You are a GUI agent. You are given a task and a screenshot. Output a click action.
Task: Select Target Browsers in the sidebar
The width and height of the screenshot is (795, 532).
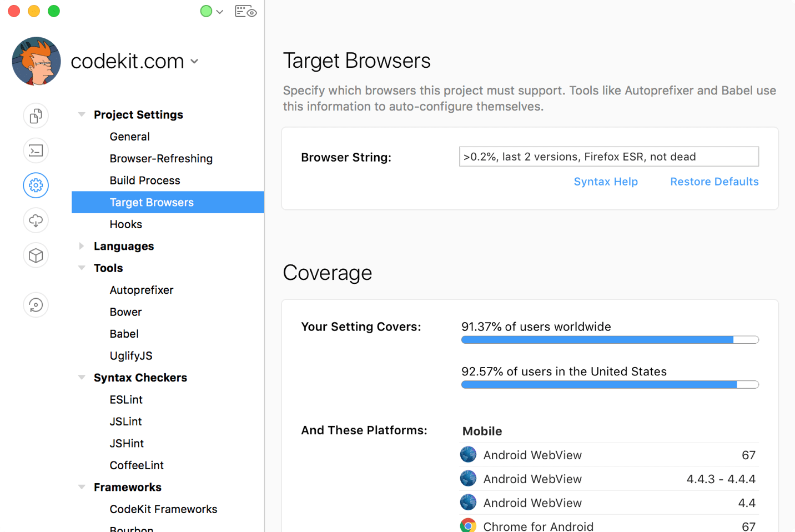[x=168, y=202]
